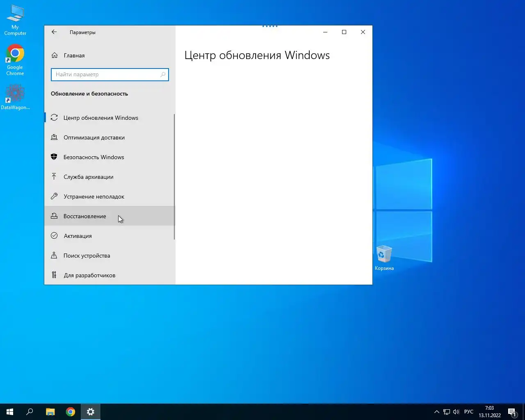This screenshot has height=420, width=525.
Task: Click the Найти параметр search field
Action: [x=110, y=75]
